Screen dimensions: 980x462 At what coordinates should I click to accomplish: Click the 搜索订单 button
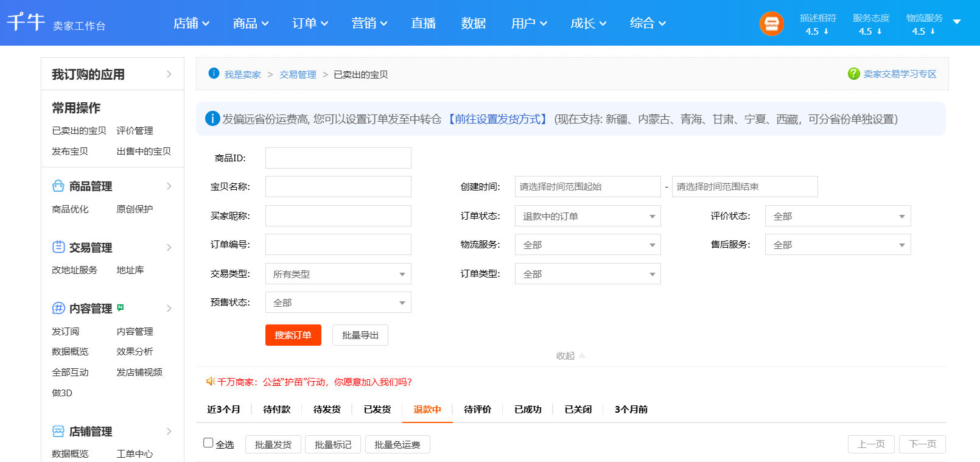coord(293,335)
